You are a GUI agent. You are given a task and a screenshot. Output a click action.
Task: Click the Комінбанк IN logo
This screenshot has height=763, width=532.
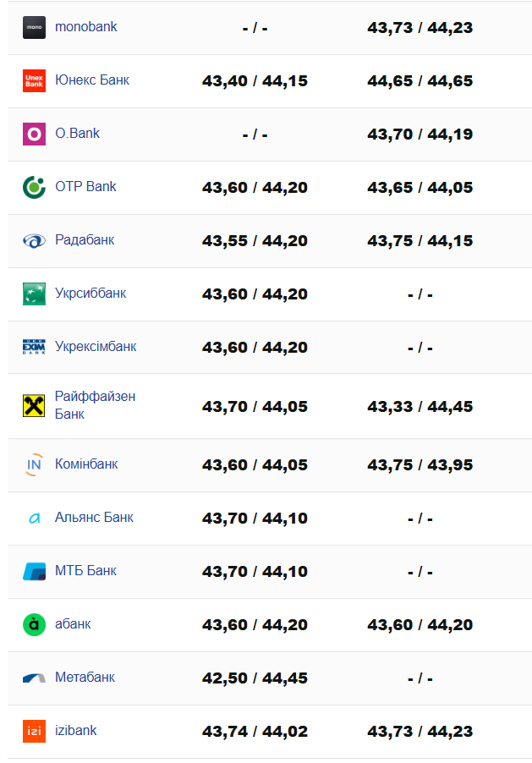click(34, 464)
